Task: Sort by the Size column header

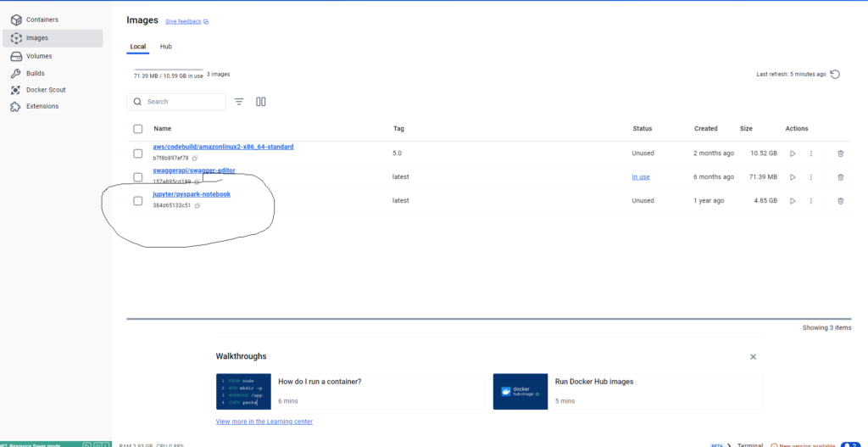Action: tap(746, 129)
